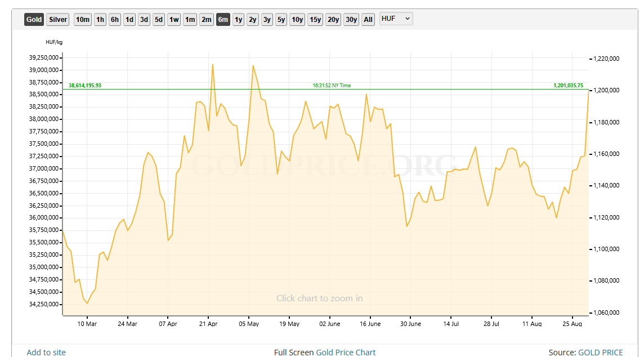644x357 pixels.
Task: Set time range to 3d
Action: pyautogui.click(x=144, y=19)
